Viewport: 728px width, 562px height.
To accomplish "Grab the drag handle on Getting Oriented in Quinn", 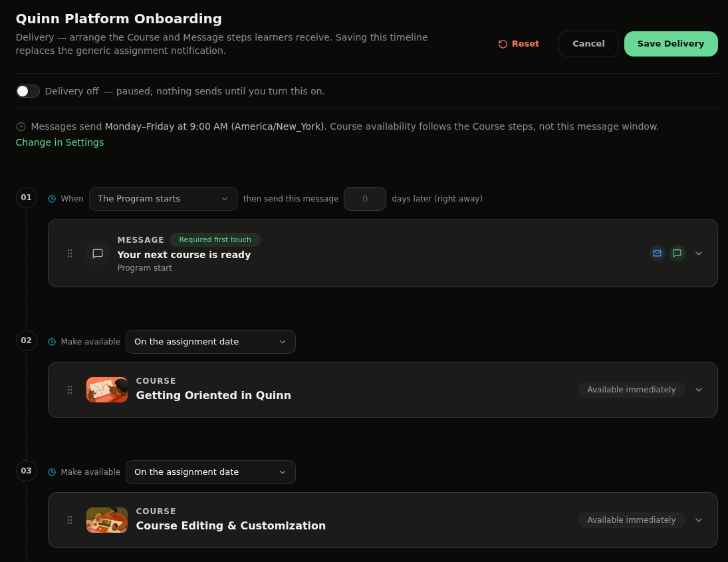I will click(70, 390).
